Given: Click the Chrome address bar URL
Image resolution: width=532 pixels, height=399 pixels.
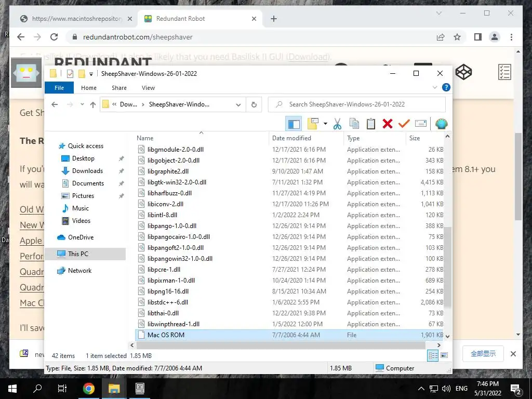Looking at the screenshot, I should click(138, 37).
